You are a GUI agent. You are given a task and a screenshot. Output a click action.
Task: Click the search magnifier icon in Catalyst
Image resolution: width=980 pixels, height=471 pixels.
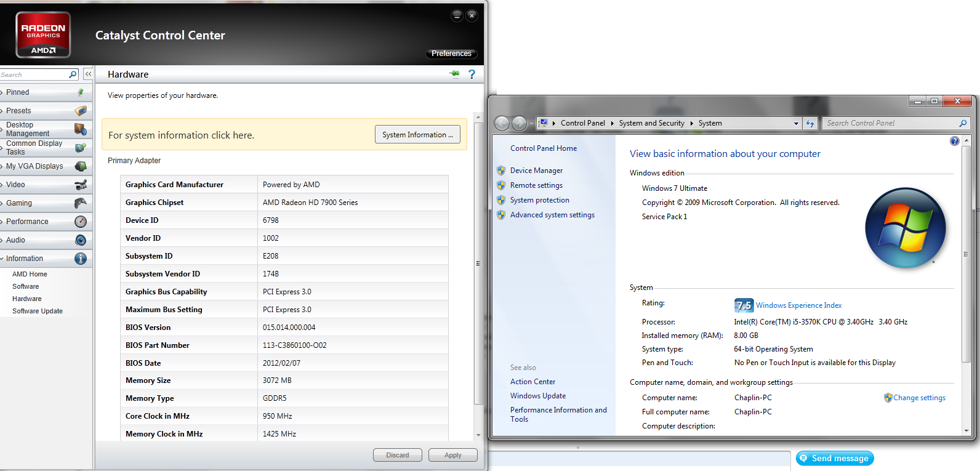point(73,74)
